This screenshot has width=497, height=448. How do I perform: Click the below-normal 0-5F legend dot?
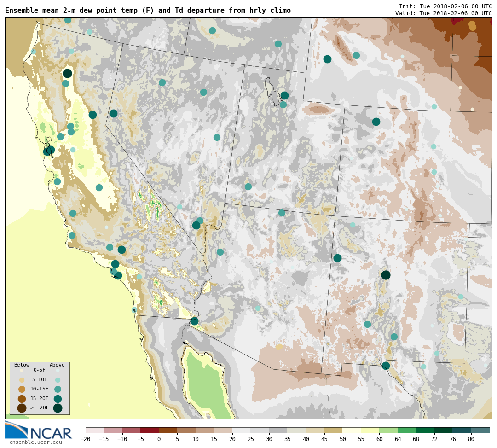tap(22, 370)
